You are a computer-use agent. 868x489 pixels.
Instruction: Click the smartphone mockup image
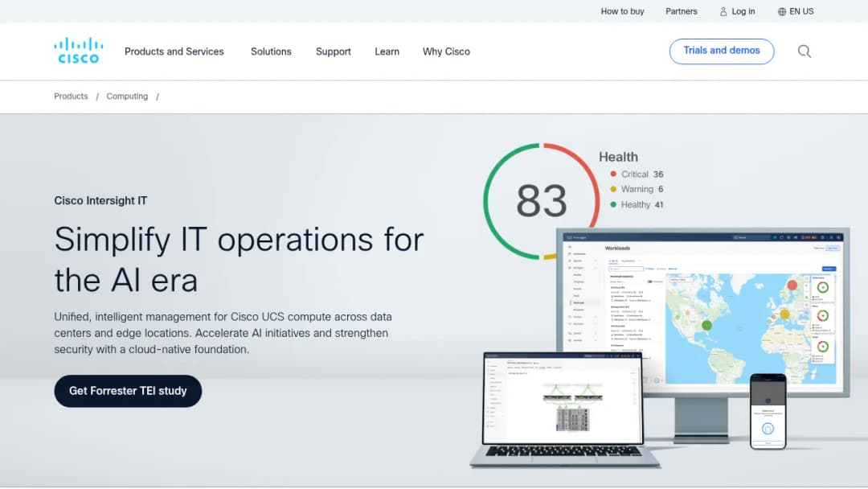click(768, 411)
